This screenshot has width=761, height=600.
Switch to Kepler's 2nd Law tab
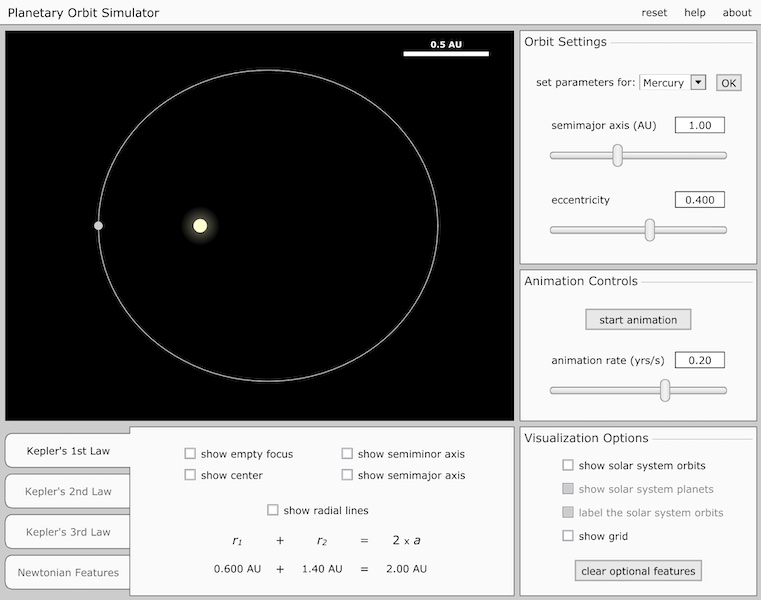(68, 491)
